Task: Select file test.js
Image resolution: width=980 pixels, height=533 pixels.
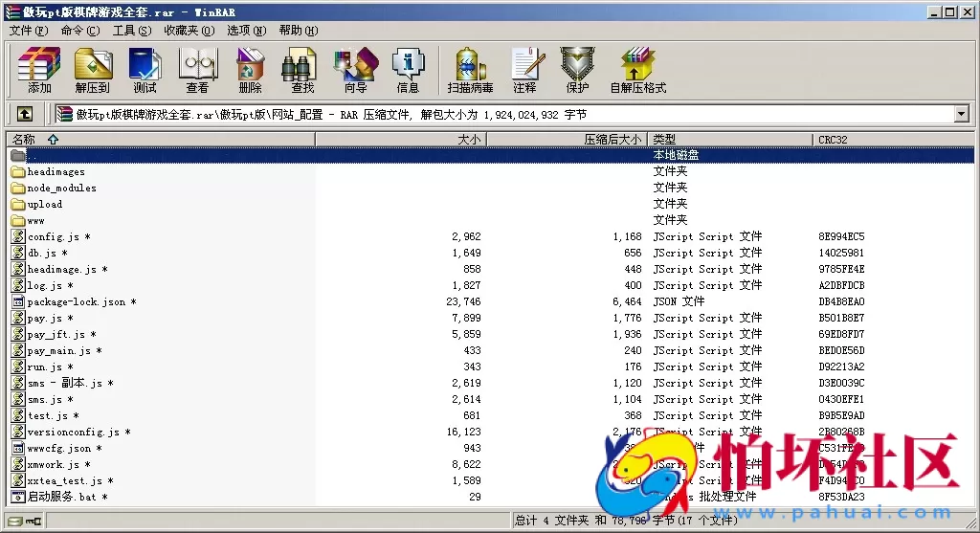Action: [x=48, y=415]
